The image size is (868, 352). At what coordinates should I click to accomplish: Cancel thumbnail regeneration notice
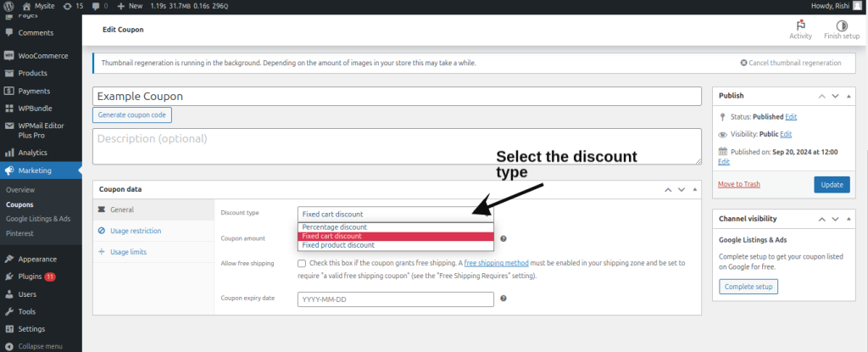coord(790,63)
